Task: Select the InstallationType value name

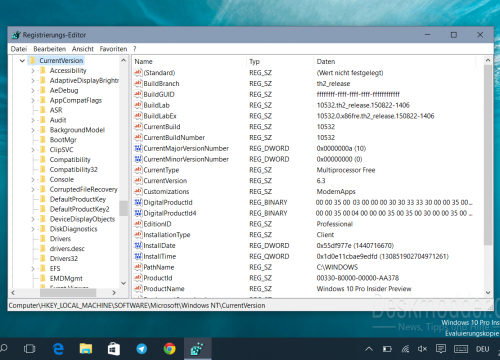Action: (167, 235)
